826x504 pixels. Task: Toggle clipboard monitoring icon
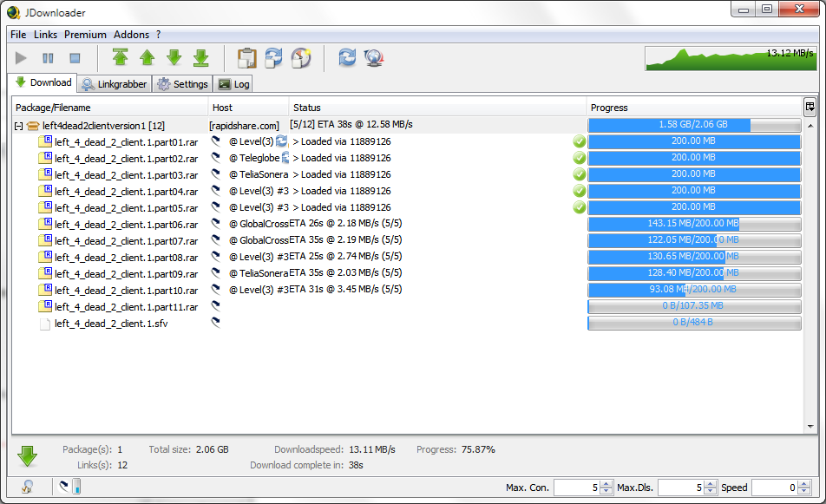(x=246, y=58)
